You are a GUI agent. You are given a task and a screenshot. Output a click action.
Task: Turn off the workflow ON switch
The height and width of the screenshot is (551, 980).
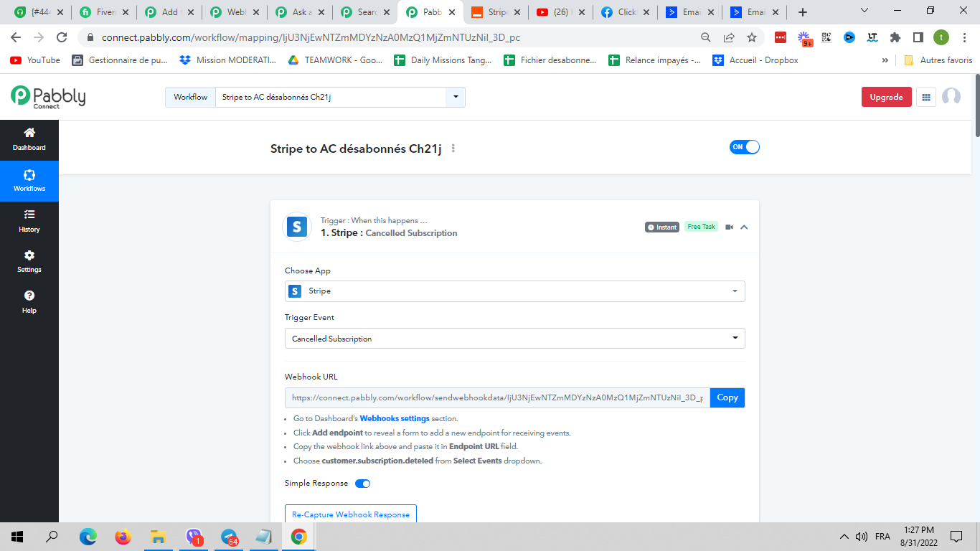point(745,147)
